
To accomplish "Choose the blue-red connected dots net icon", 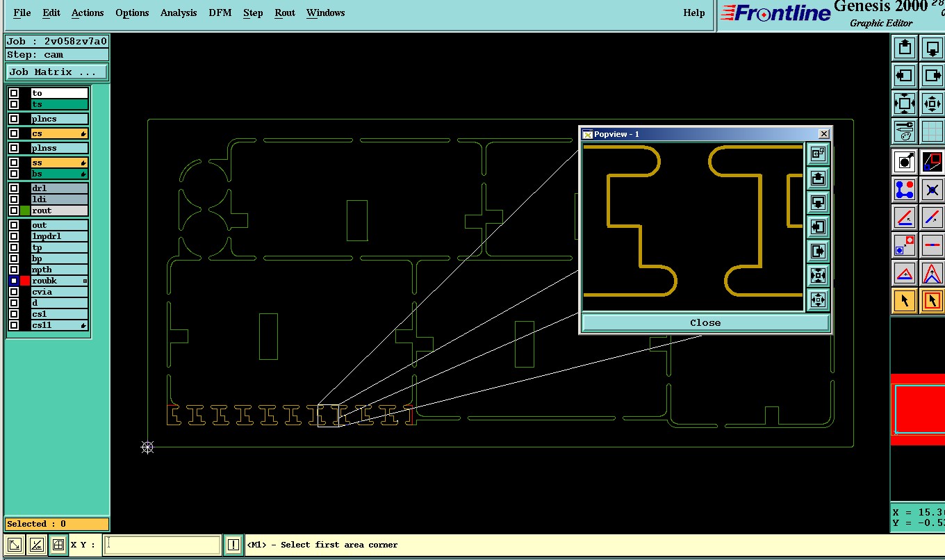I will click(x=904, y=190).
